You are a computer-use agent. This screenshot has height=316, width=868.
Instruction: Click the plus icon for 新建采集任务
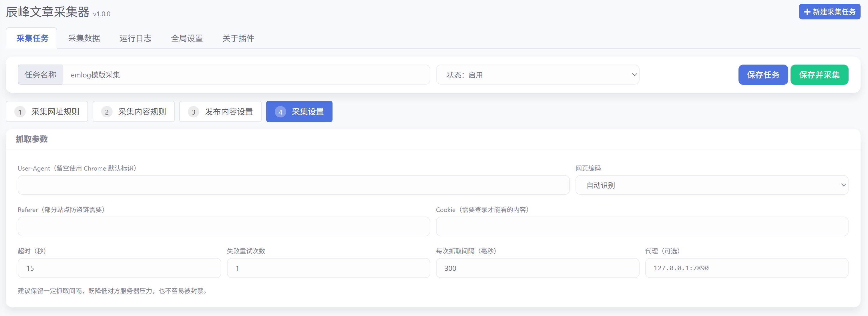point(807,12)
